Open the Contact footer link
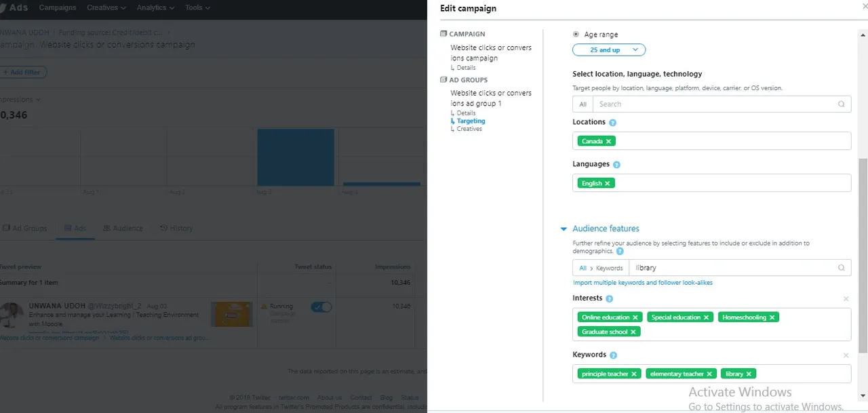The width and height of the screenshot is (868, 413). (x=361, y=397)
